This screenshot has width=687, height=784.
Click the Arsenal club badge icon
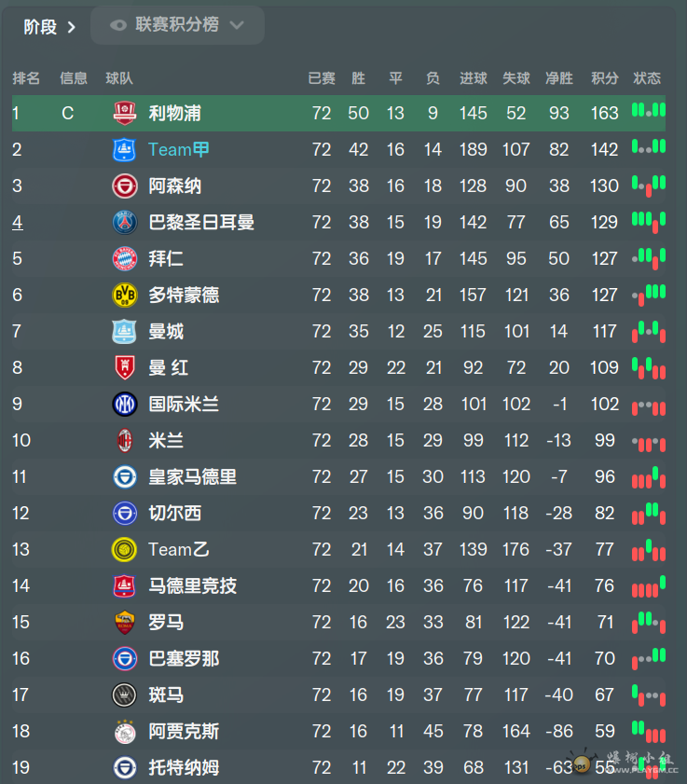[124, 186]
